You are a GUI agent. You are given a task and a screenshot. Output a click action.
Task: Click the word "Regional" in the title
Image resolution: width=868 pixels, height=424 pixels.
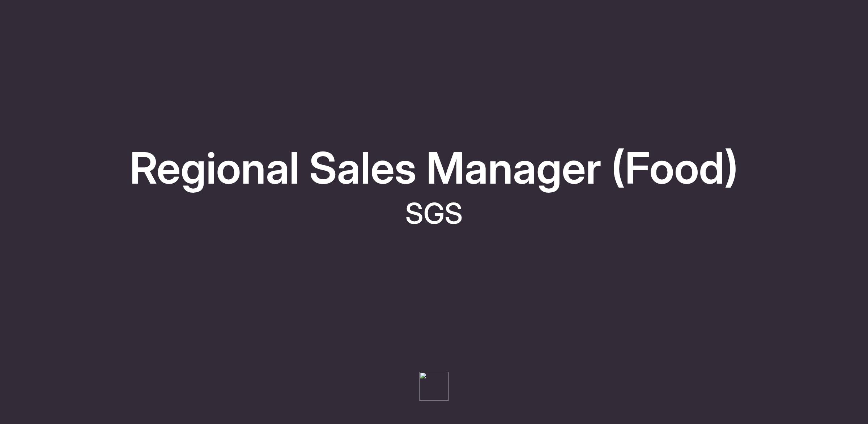(214, 169)
